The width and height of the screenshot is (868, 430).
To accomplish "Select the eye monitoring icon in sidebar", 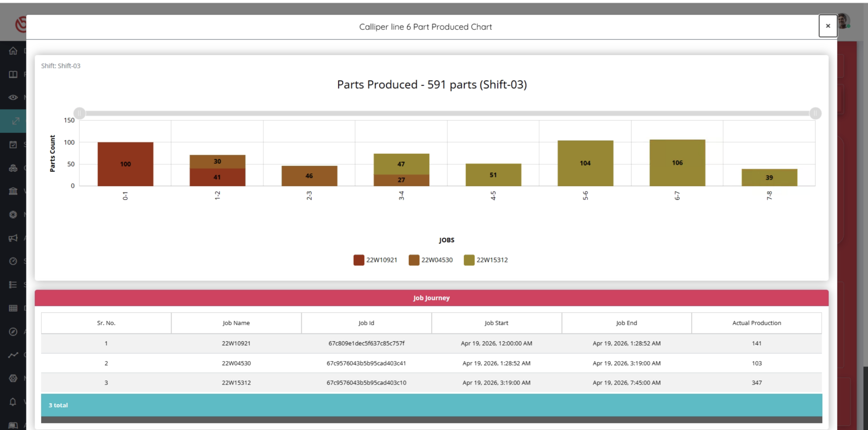I will [x=13, y=97].
